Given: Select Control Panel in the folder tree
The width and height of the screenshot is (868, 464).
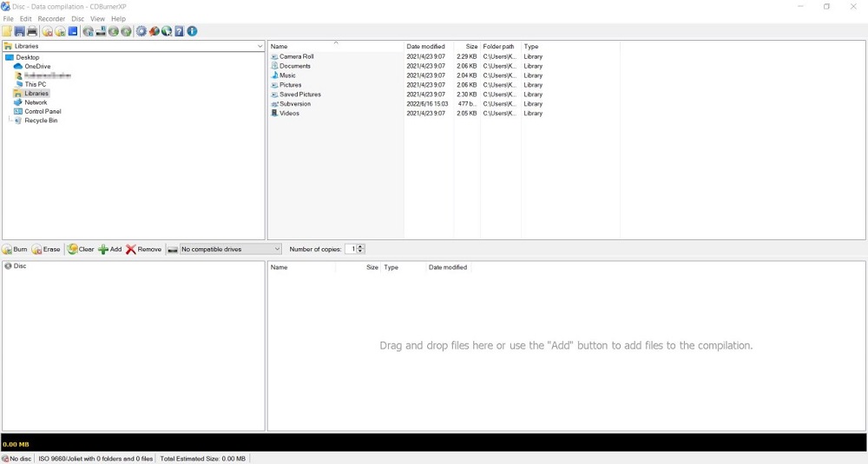Looking at the screenshot, I should click(37, 111).
